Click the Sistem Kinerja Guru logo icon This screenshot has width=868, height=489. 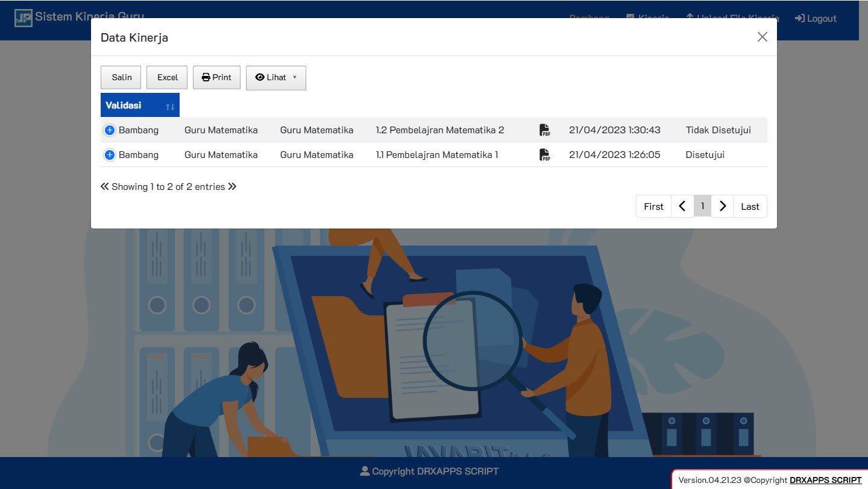point(24,17)
